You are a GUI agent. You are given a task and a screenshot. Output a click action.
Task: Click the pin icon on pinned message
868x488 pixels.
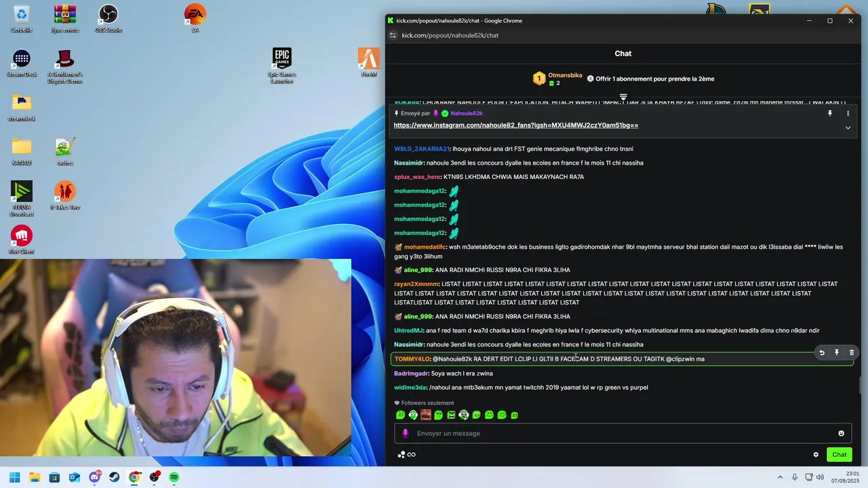click(x=829, y=113)
